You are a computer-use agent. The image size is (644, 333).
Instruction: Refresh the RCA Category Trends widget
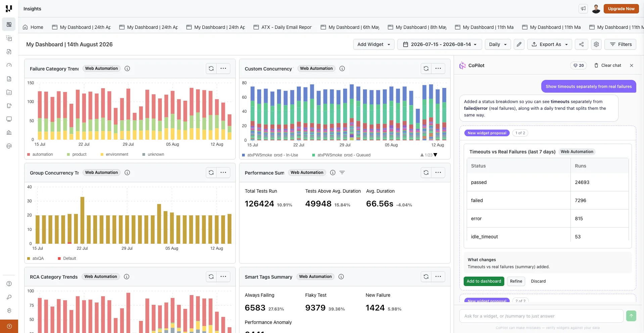(211, 277)
